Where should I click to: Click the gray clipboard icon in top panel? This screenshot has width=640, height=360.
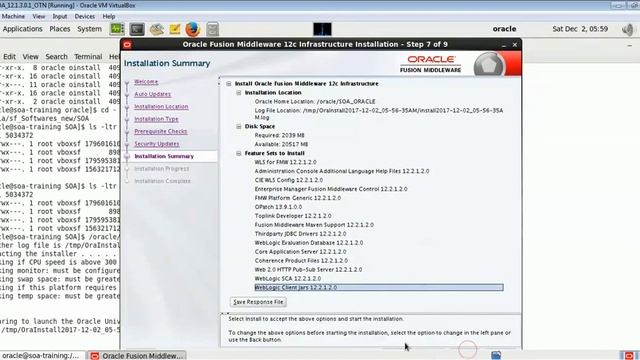pos(212,29)
